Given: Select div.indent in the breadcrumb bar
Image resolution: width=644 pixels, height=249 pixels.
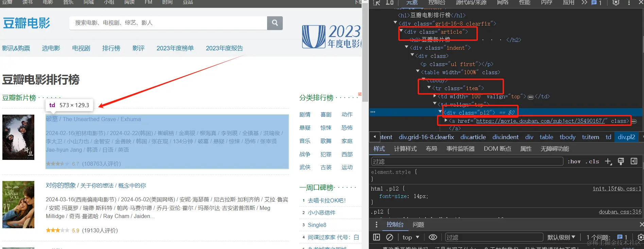Looking at the screenshot, I should pos(505,137).
